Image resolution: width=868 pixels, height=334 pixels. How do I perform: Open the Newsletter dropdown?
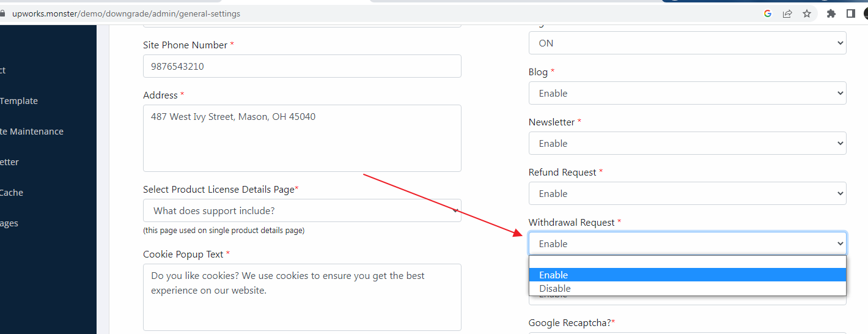[x=687, y=143]
